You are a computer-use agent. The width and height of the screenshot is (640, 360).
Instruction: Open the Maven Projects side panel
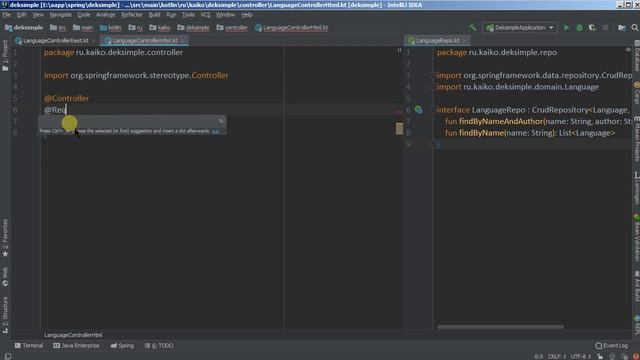point(636,140)
